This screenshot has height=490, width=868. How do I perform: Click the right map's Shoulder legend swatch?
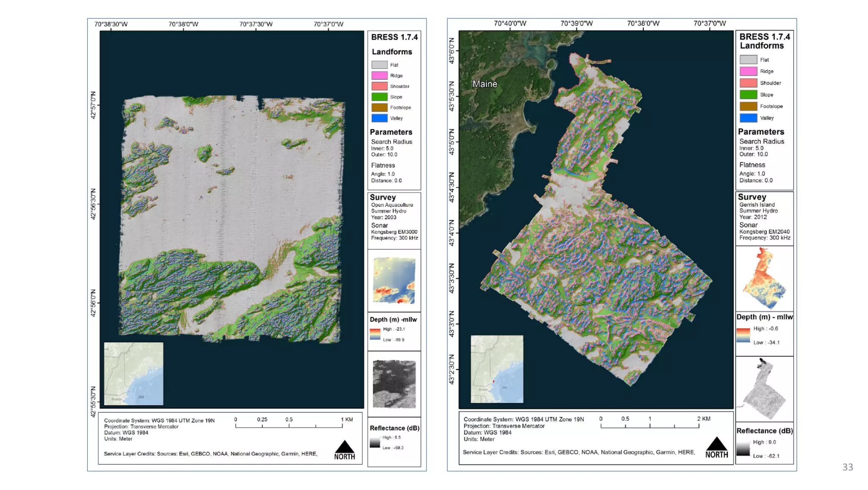(748, 83)
